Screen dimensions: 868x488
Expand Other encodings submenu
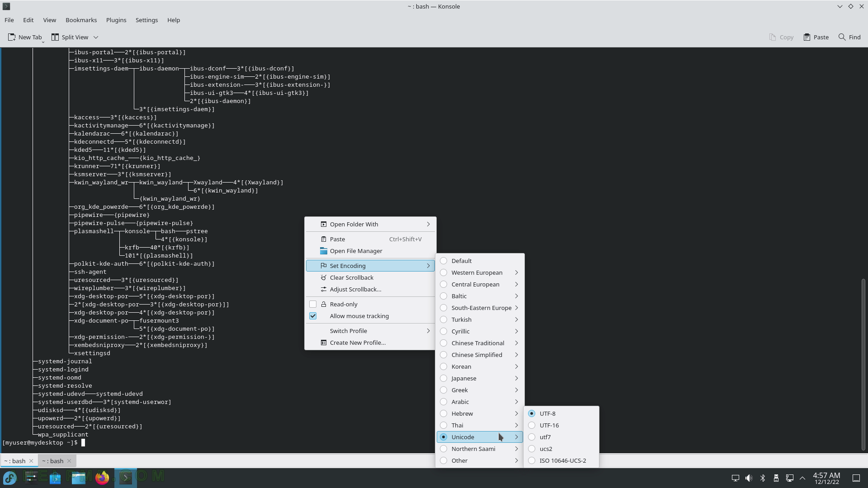click(480, 460)
